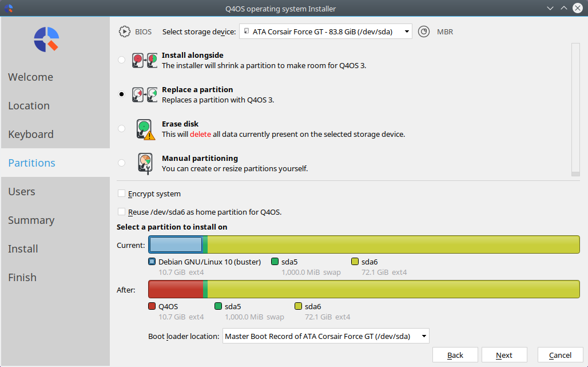The height and width of the screenshot is (367, 588).
Task: Open the storage device dropdown
Action: click(325, 31)
